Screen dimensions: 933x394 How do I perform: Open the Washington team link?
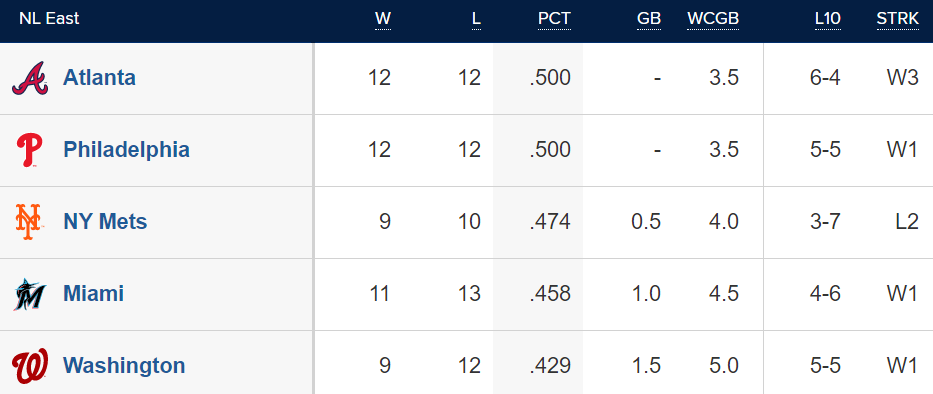[x=124, y=365]
